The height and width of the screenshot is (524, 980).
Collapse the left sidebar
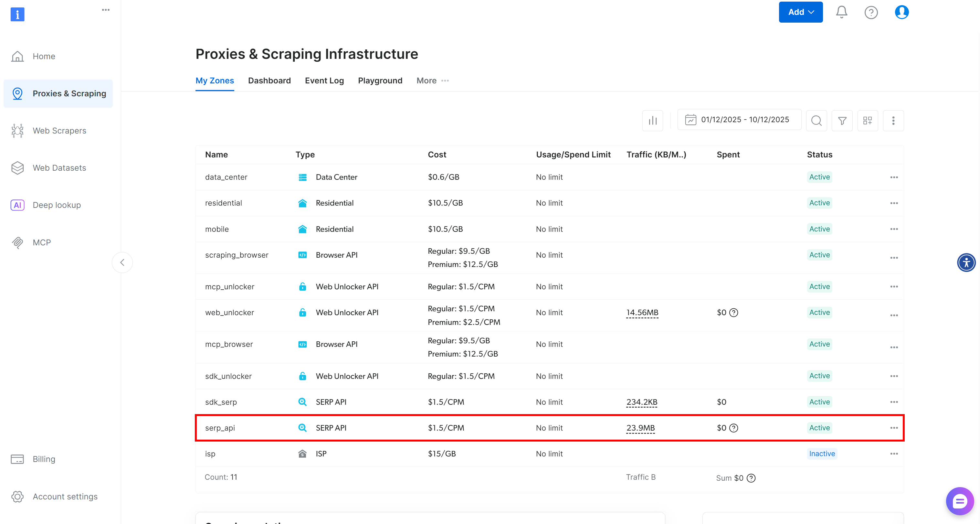[x=122, y=262]
